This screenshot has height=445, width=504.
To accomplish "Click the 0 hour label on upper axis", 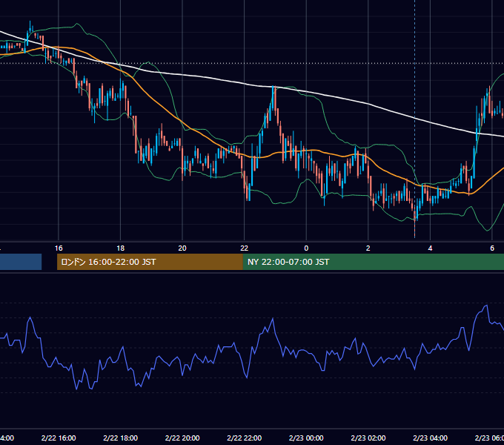I will point(306,248).
